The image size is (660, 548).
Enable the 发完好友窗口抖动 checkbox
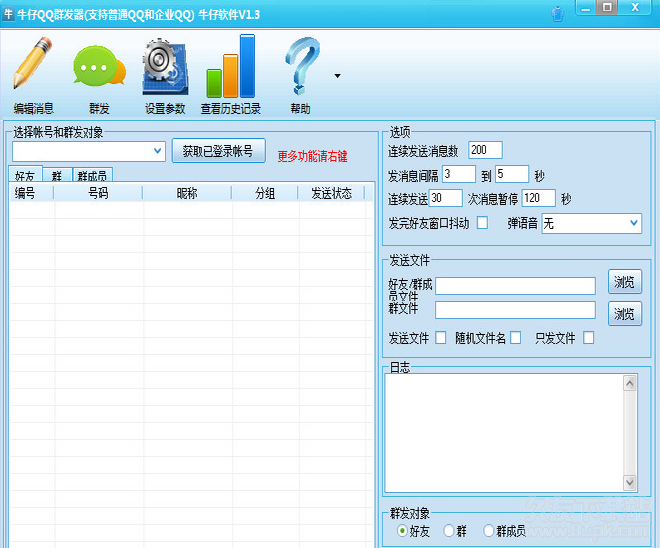tap(482, 223)
